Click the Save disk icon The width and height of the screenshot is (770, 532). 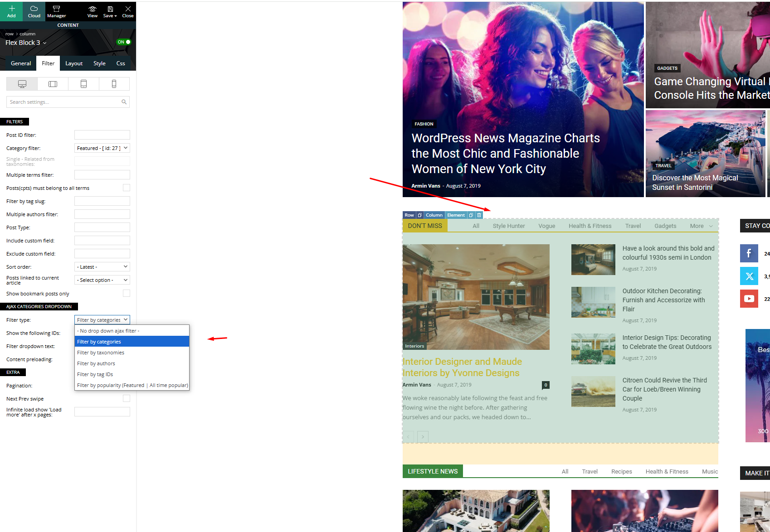pyautogui.click(x=110, y=9)
